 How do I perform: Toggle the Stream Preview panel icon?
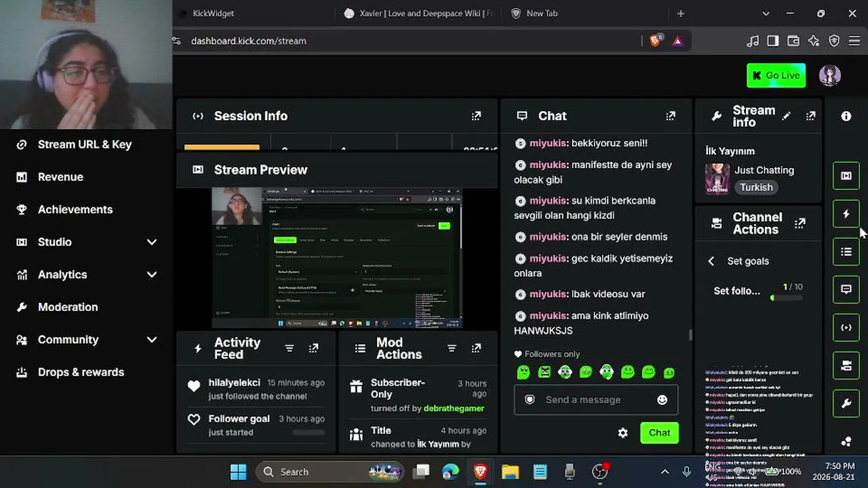(846, 176)
